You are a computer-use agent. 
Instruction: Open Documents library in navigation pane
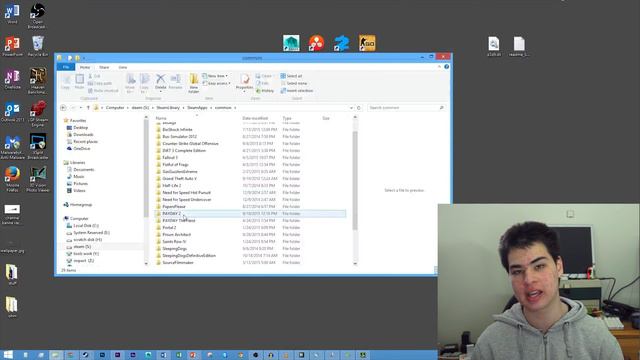[x=84, y=169]
